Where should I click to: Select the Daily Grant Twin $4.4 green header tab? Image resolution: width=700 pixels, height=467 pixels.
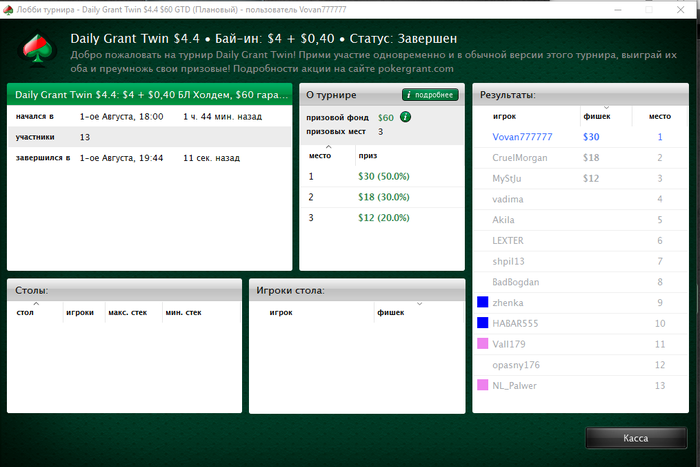pos(150,95)
